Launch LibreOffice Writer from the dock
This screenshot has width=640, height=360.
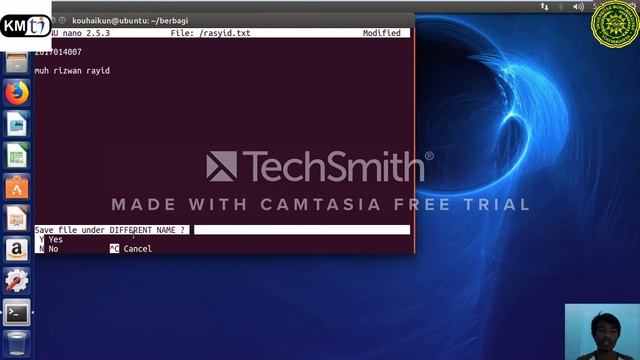pos(17,124)
